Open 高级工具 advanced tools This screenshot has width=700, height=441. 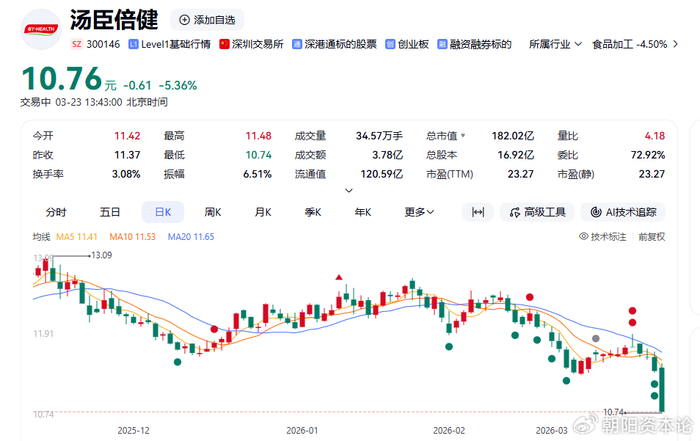coord(538,212)
